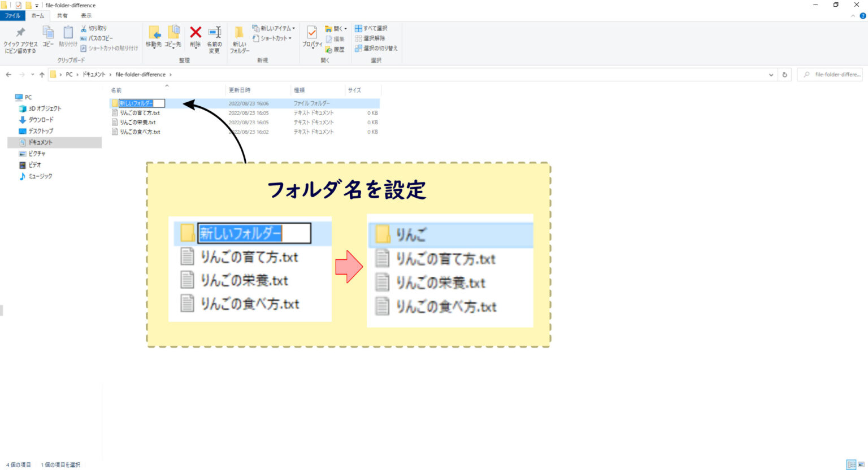
Task: Open コピー先 (Copy to) menu
Action: pyautogui.click(x=173, y=37)
